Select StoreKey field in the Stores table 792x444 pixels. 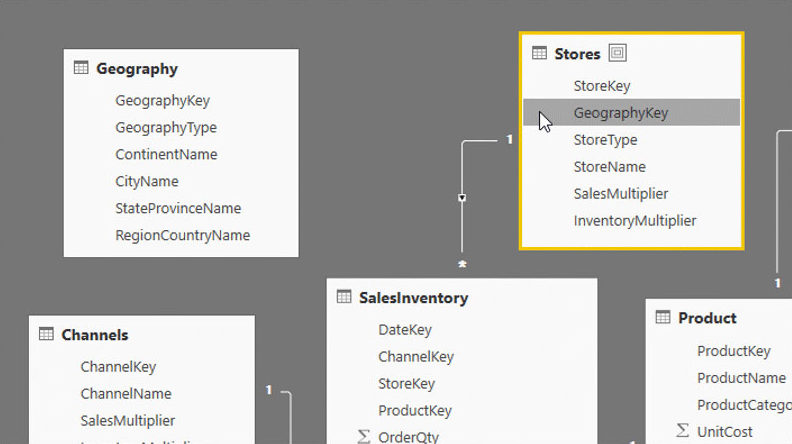point(601,86)
